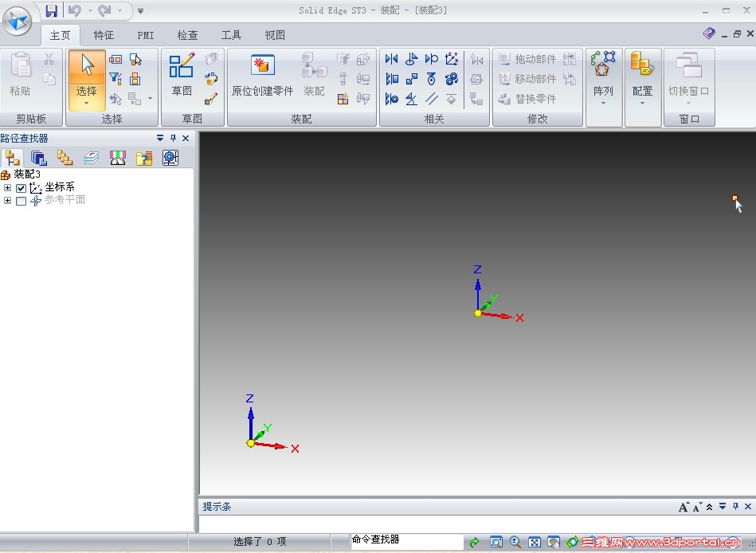Screen dimensions: 756x553
Task: Click the tangent relationship icon
Action: click(x=432, y=59)
